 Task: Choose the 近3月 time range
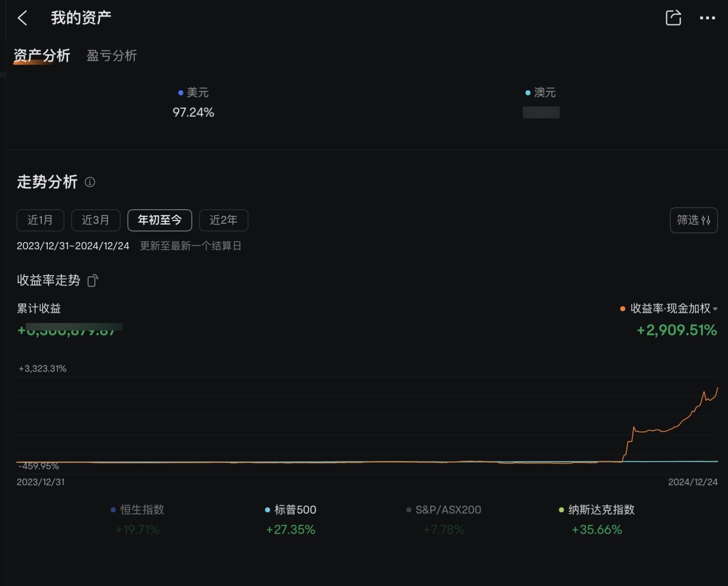[96, 220]
